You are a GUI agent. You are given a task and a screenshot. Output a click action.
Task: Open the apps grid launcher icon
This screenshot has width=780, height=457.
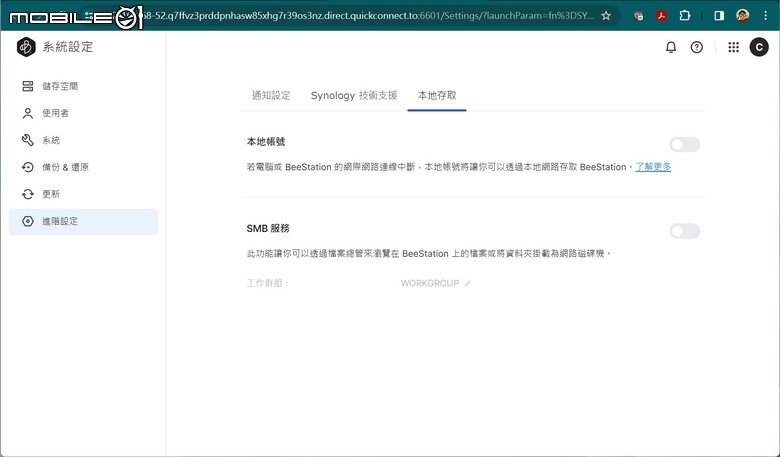point(733,47)
